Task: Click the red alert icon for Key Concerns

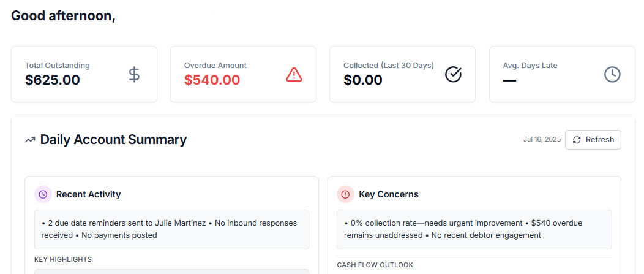Action: coord(345,194)
